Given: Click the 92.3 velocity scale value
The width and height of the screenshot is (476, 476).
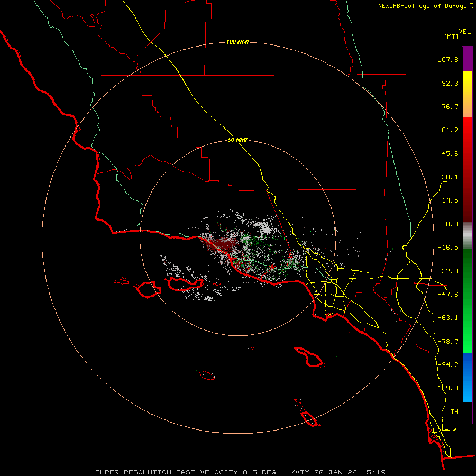Looking at the screenshot, I should coord(450,83).
